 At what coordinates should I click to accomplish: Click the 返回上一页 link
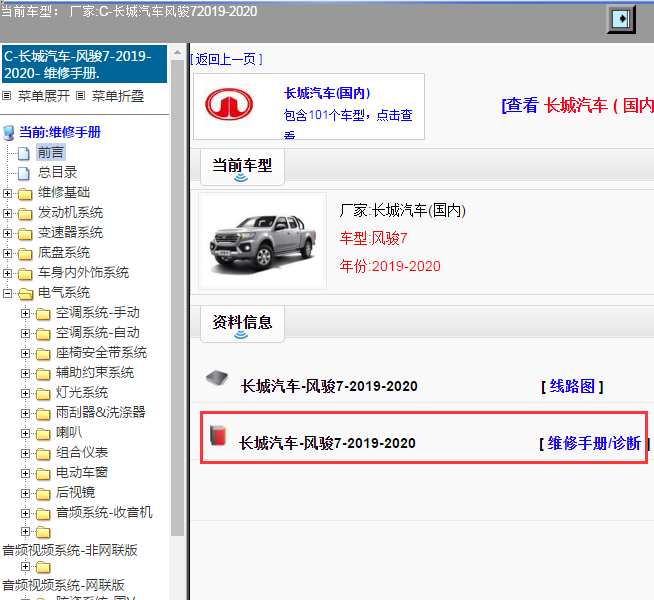tap(226, 59)
